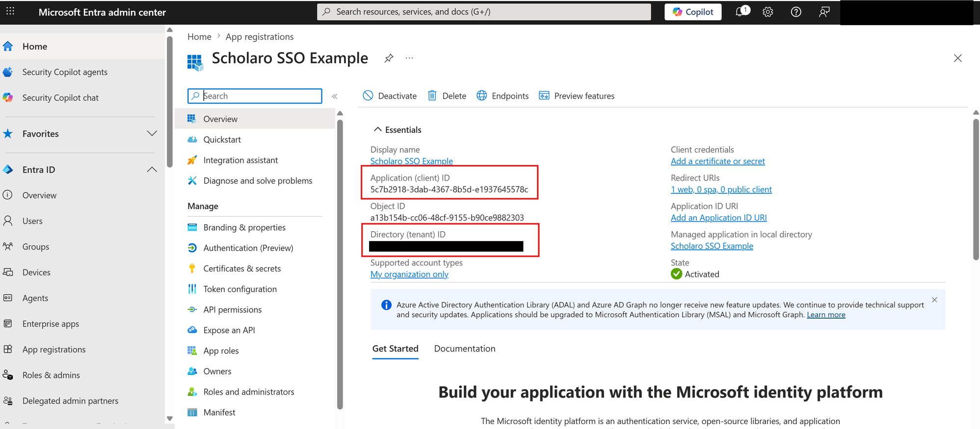Open the help question mark icon
This screenshot has height=429, width=980.
[796, 12]
